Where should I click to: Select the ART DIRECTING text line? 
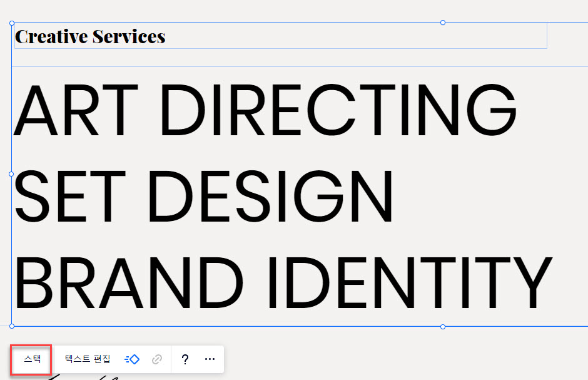coord(265,110)
